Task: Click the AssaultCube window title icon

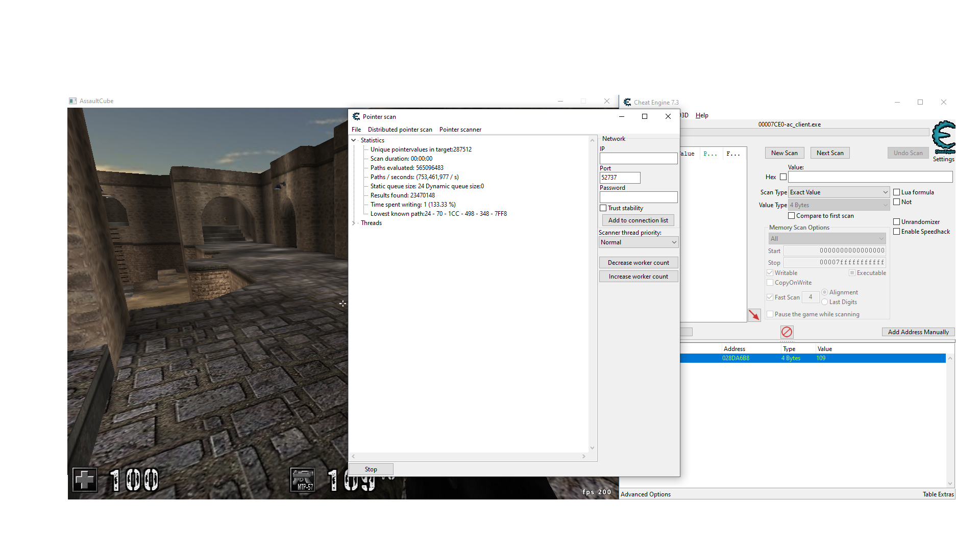Action: tap(72, 101)
